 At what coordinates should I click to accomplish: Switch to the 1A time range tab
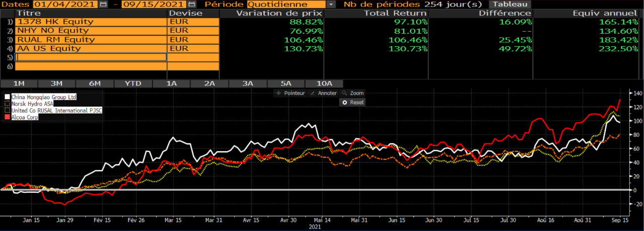[172, 84]
